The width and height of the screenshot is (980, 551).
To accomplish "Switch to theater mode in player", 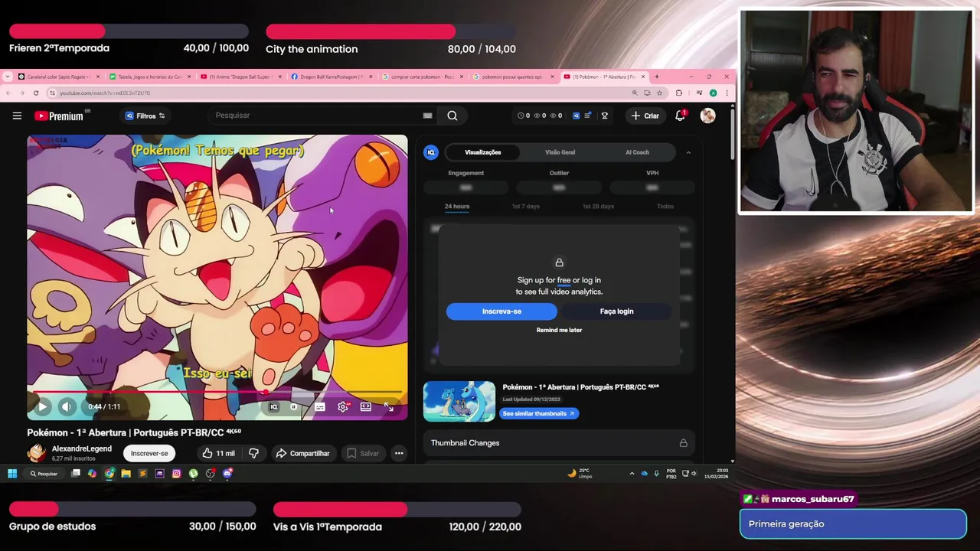I will point(366,406).
